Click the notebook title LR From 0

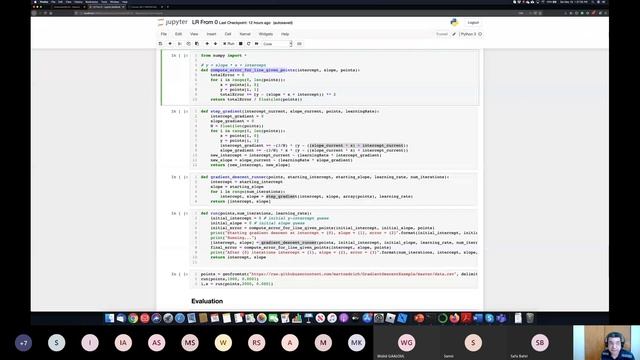204,22
